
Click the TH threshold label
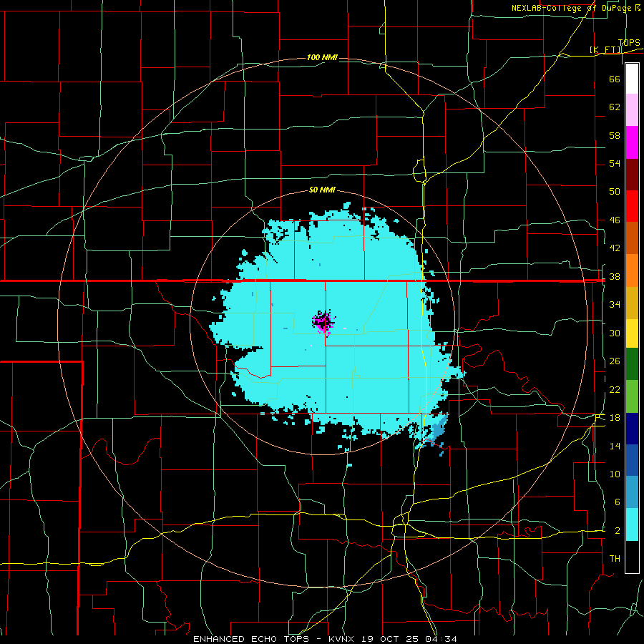(615, 559)
